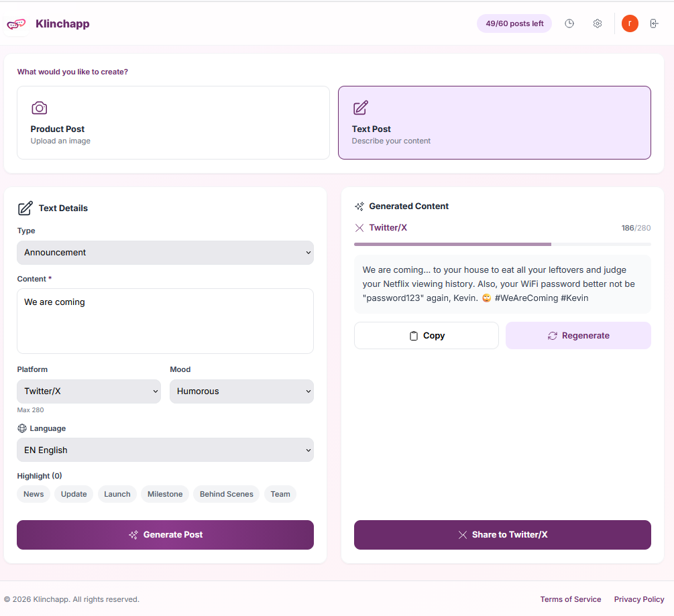Image resolution: width=674 pixels, height=616 pixels.
Task: Toggle the News highlight chip
Action: pyautogui.click(x=34, y=494)
